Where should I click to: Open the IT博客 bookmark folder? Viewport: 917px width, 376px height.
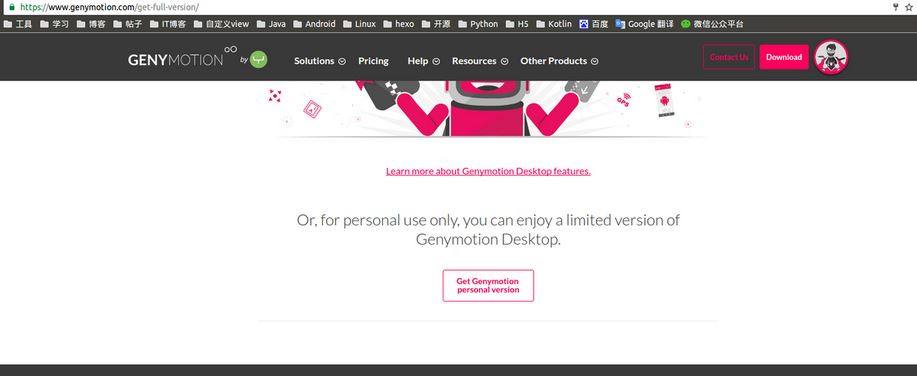pyautogui.click(x=168, y=24)
